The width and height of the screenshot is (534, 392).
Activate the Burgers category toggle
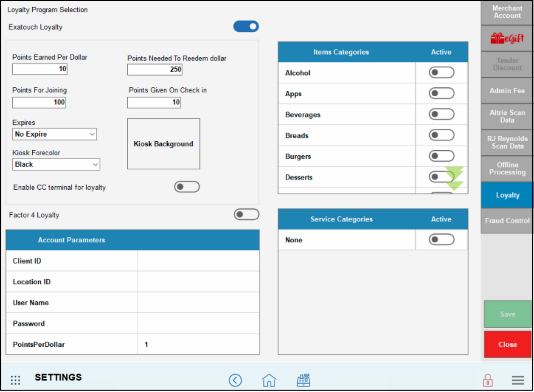tap(442, 156)
